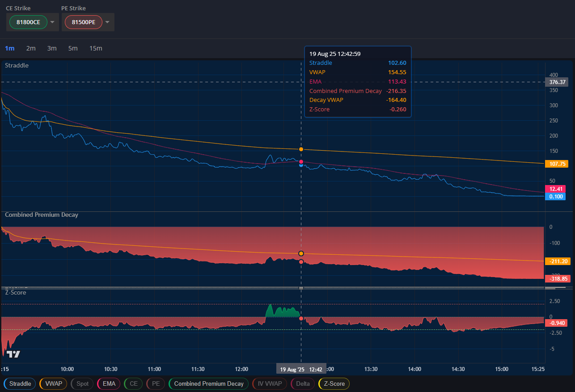Enable the PE indicator
The image size is (575, 392).
pyautogui.click(x=155, y=384)
